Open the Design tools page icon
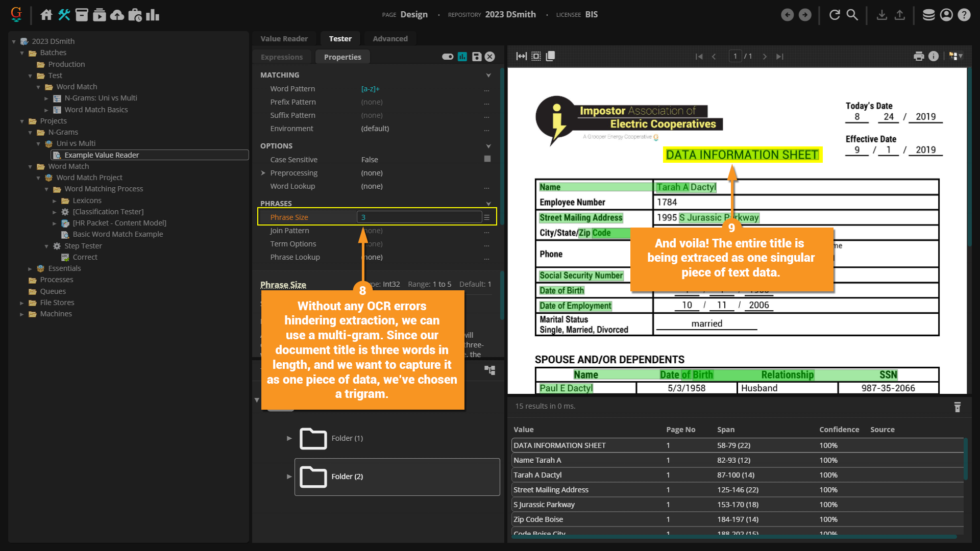980x551 pixels. [x=64, y=15]
